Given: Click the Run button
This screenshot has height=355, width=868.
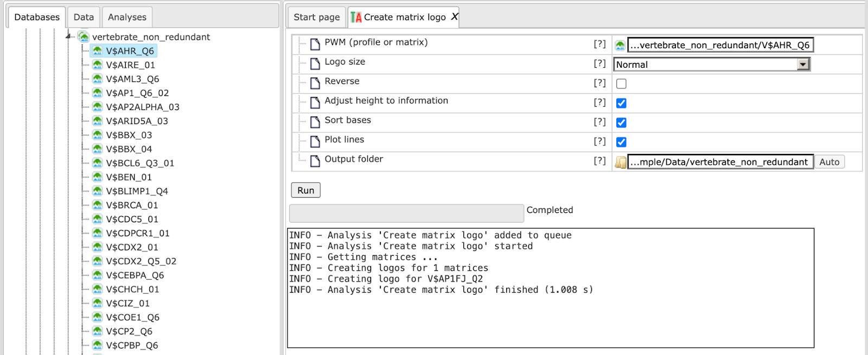Looking at the screenshot, I should pyautogui.click(x=306, y=190).
